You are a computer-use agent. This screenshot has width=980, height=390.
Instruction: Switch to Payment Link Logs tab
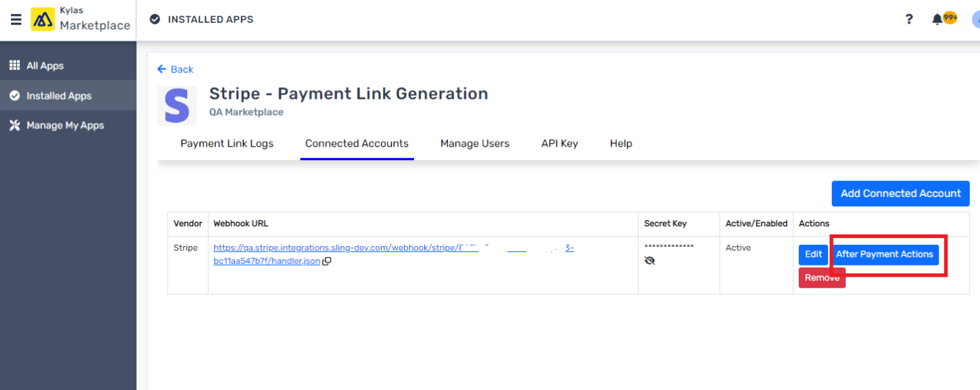coord(227,144)
